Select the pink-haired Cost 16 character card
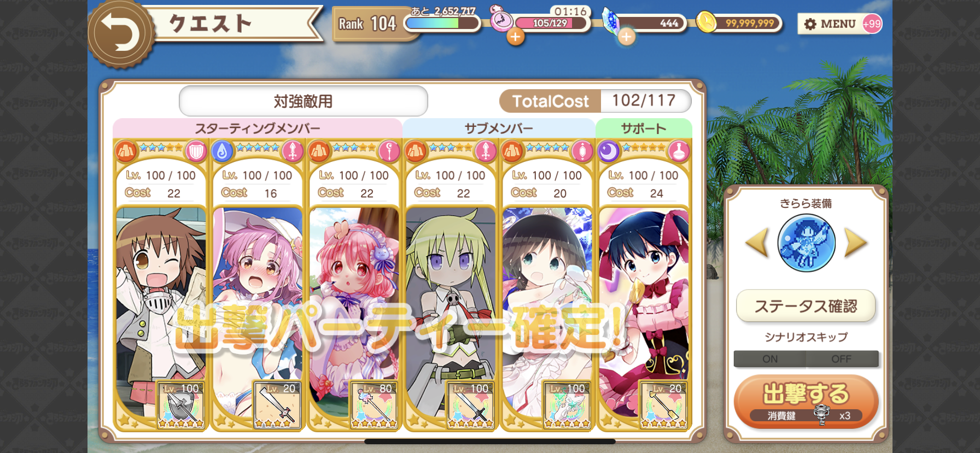 click(x=257, y=284)
